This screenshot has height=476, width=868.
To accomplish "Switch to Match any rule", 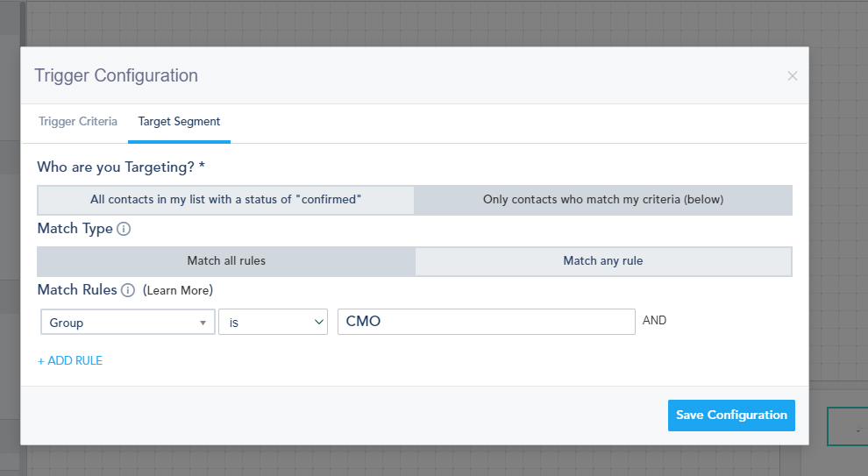I will (x=603, y=261).
